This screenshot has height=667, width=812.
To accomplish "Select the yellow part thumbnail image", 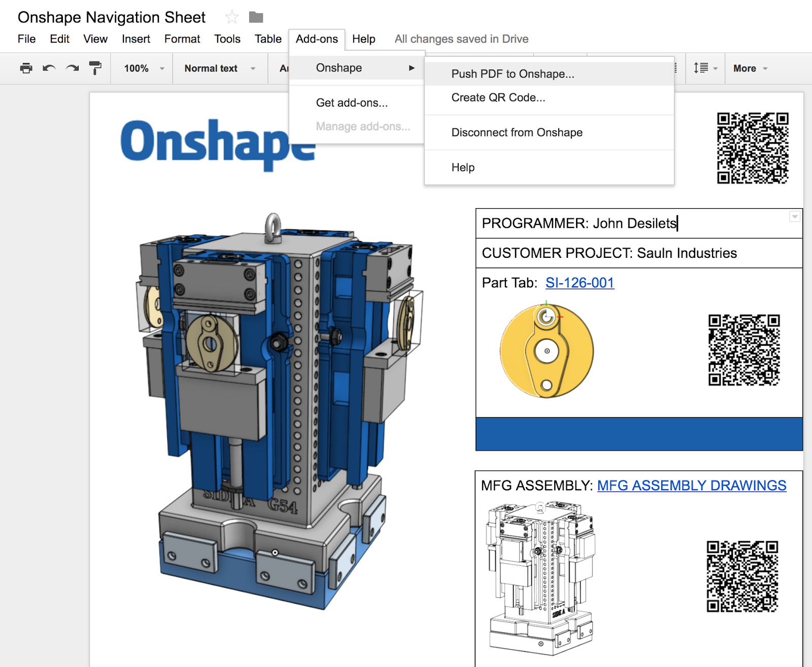I will click(547, 350).
